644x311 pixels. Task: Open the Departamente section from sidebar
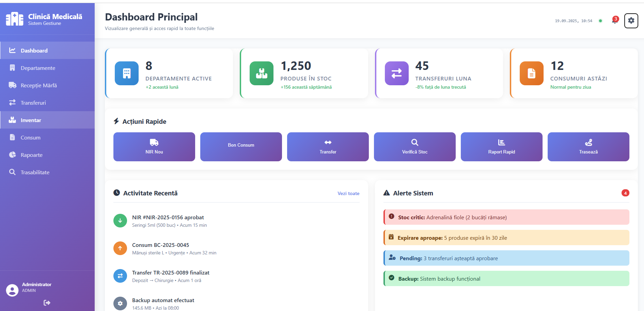(x=37, y=68)
